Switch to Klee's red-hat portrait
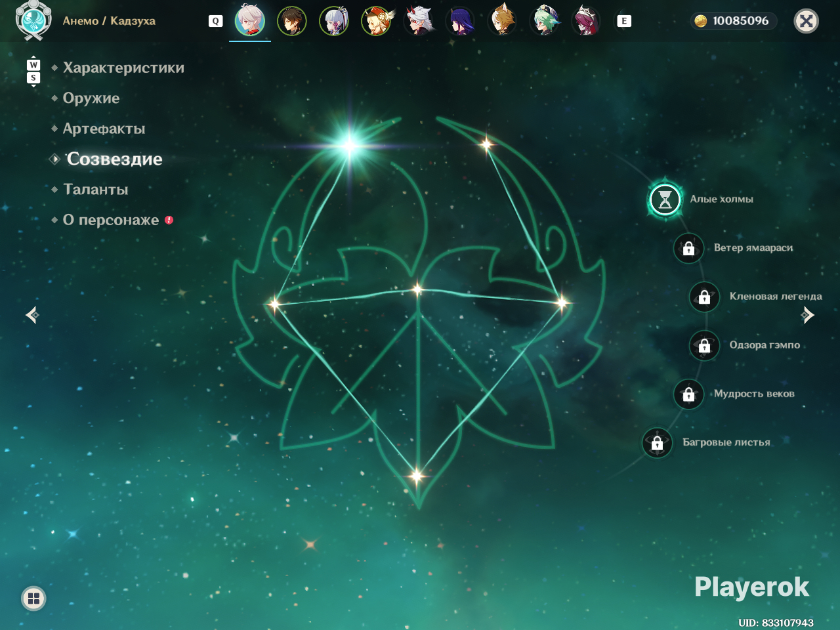The height and width of the screenshot is (630, 840). (377, 21)
